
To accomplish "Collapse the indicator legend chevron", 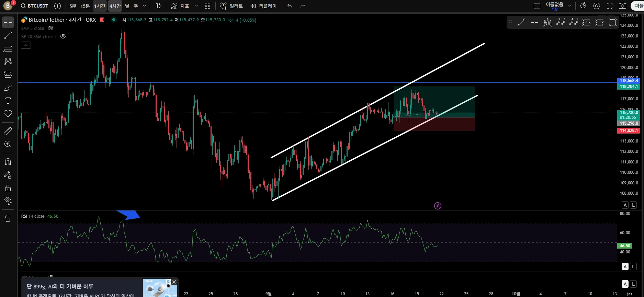I will click(x=26, y=45).
